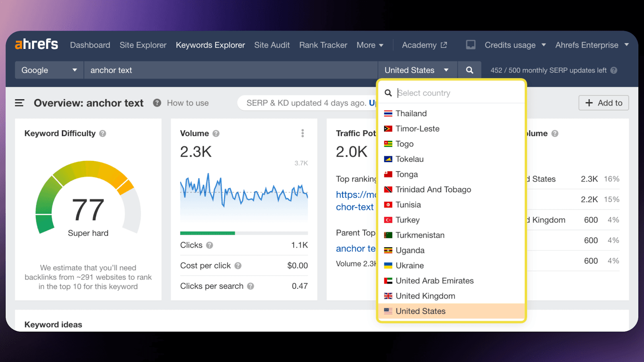Image resolution: width=644 pixels, height=362 pixels.
Task: Click the Keyword Difficulty help icon
Action: tap(103, 134)
